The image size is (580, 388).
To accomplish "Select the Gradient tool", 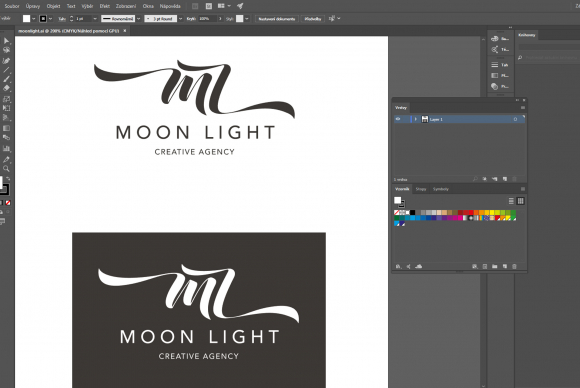I will point(6,128).
